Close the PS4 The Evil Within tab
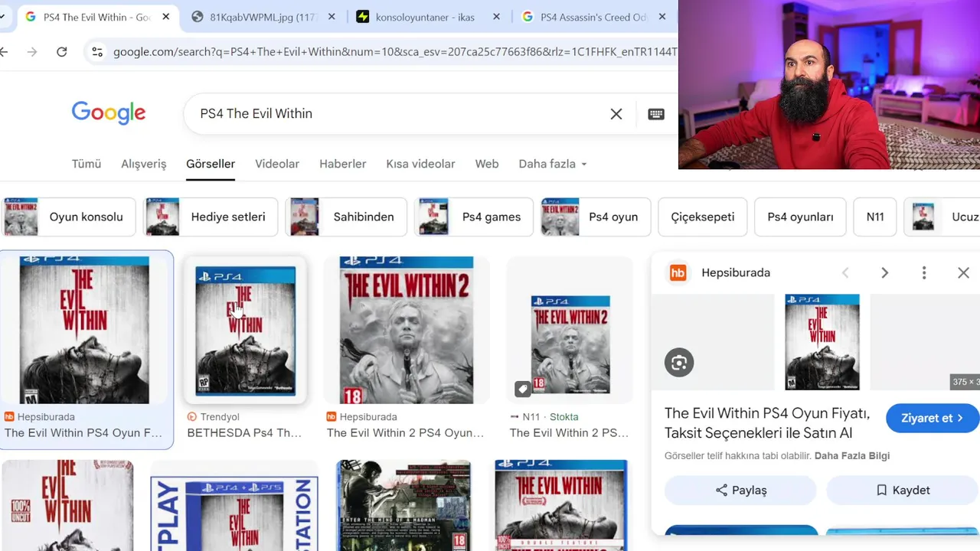980x551 pixels. pyautogui.click(x=166, y=17)
